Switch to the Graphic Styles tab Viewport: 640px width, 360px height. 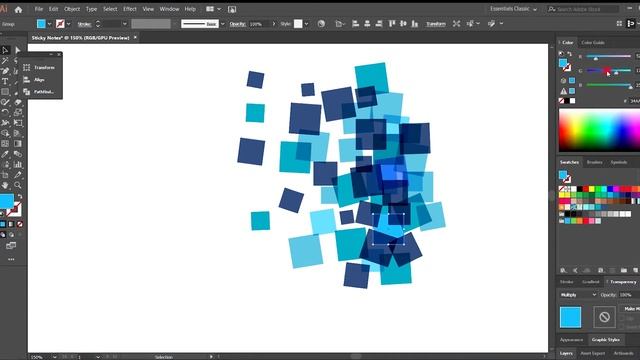click(x=606, y=340)
